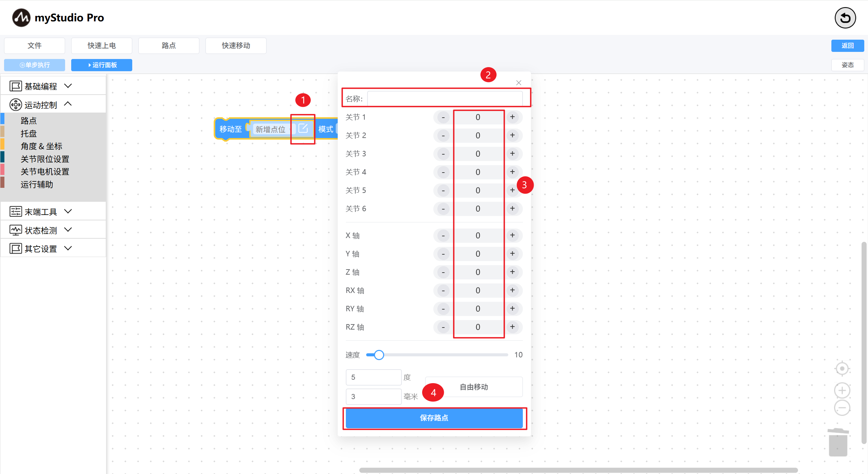
Task: Decrease X 轴 value with minus button
Action: (443, 236)
